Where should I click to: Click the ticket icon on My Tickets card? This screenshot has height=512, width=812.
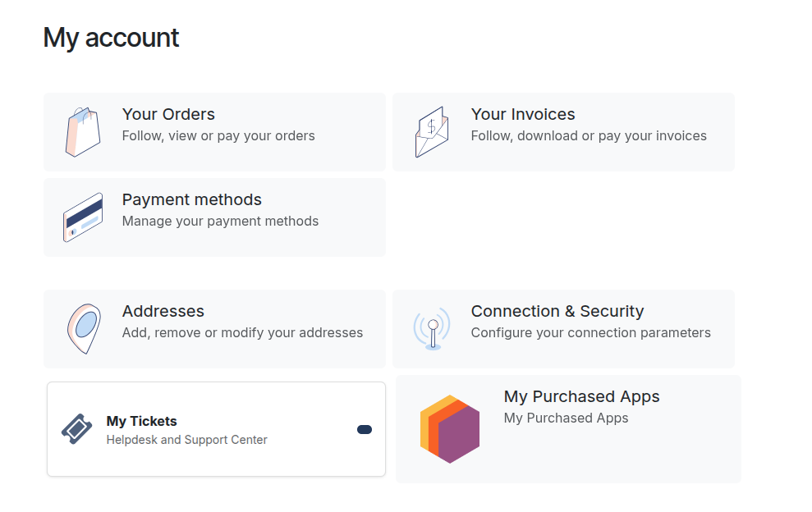click(x=76, y=428)
